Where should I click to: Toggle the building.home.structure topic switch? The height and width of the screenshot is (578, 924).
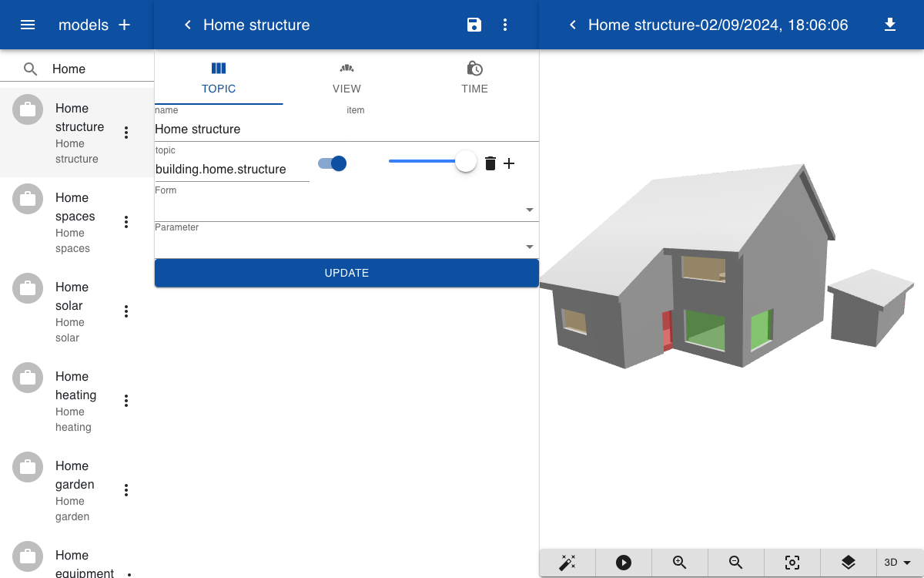click(333, 163)
